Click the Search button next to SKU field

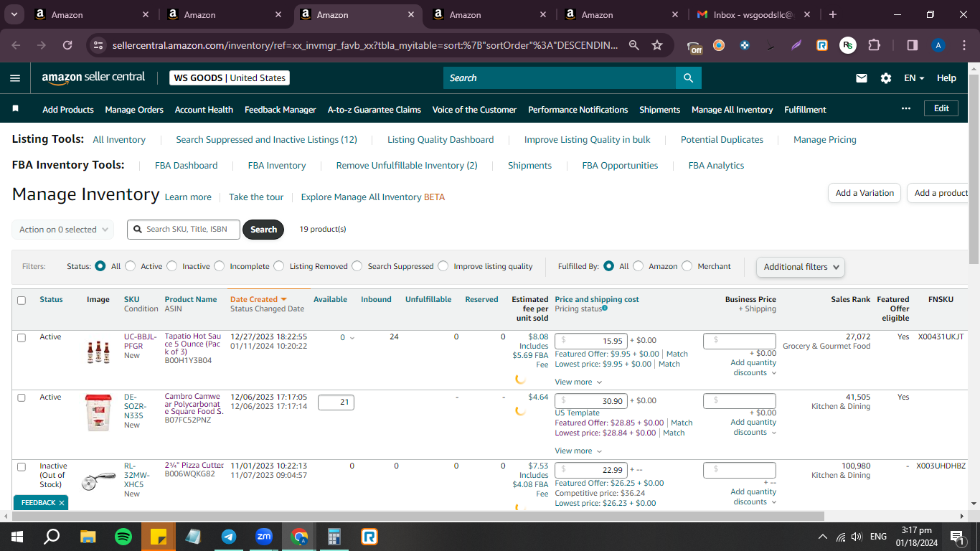click(263, 230)
